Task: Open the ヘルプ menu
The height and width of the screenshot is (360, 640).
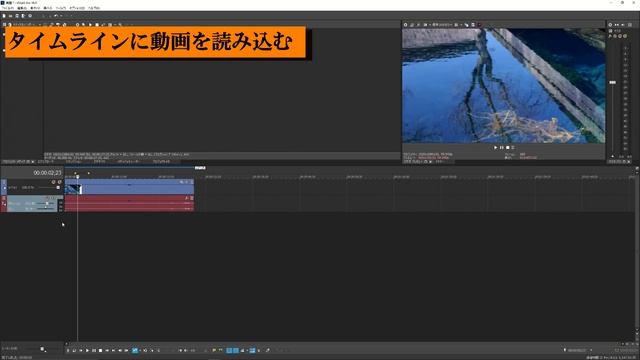Action: click(x=94, y=8)
